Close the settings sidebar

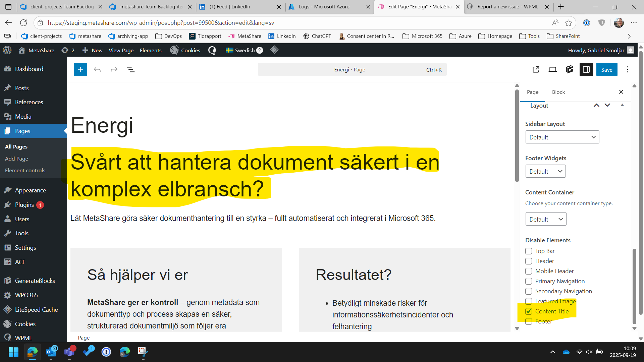(621, 92)
